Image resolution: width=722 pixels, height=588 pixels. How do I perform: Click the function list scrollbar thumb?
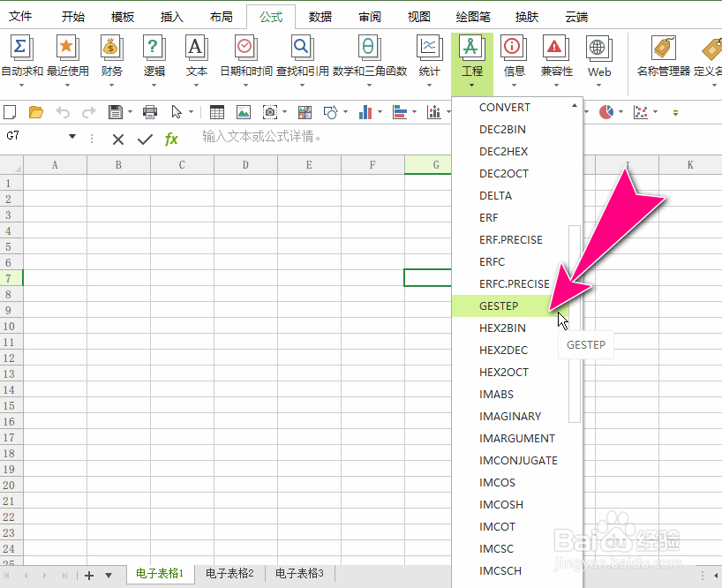tap(575, 324)
